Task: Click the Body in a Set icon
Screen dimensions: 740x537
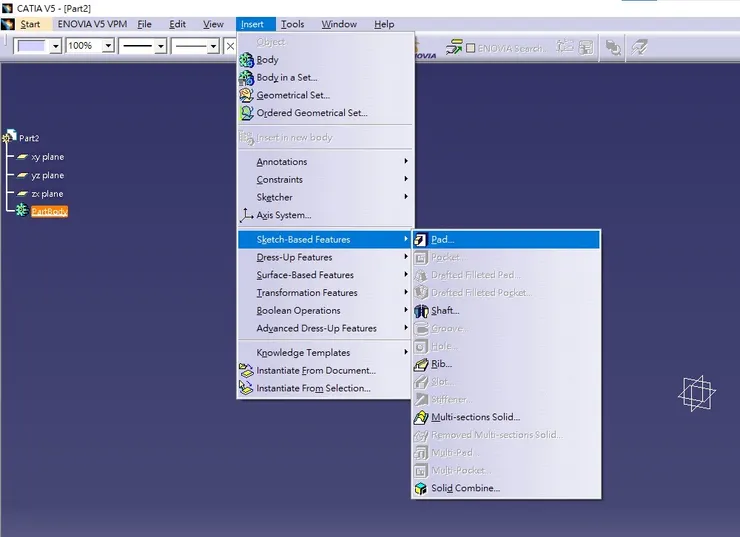Action: (246, 78)
